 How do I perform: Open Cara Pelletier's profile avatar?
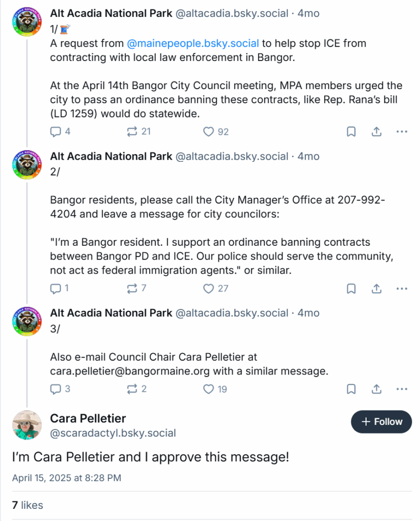pos(27,425)
